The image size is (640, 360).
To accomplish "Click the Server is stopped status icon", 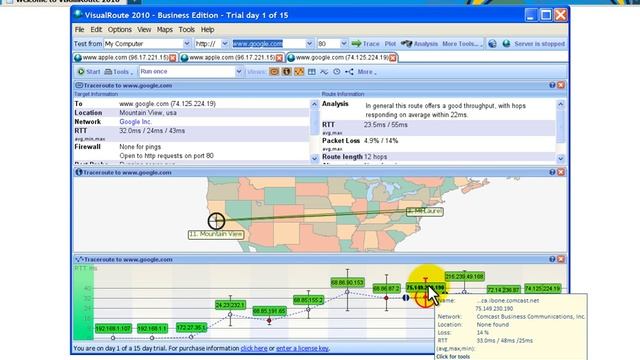I will 506,44.
